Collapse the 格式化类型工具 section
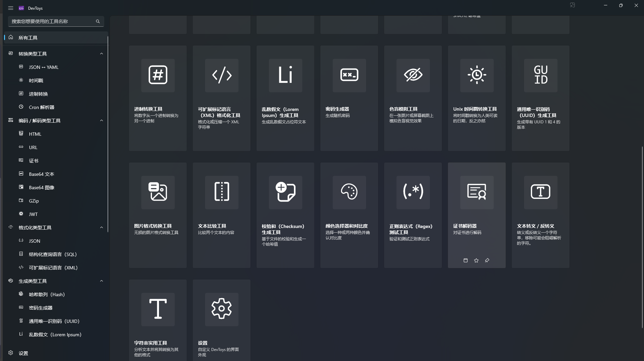This screenshot has width=644, height=361. pos(102,227)
